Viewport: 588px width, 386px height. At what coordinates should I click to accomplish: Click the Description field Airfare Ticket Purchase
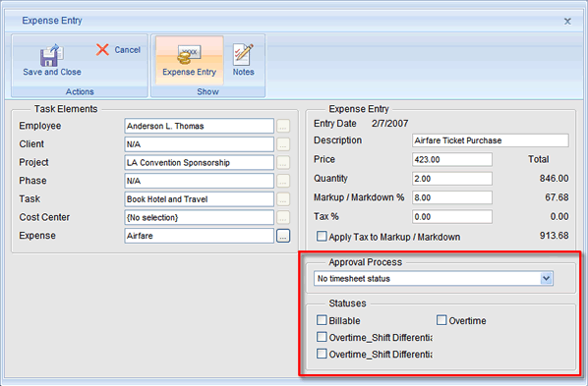[490, 140]
